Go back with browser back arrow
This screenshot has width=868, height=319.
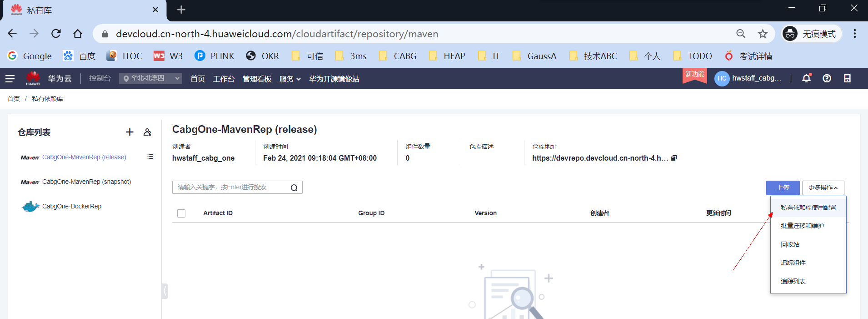[12, 34]
